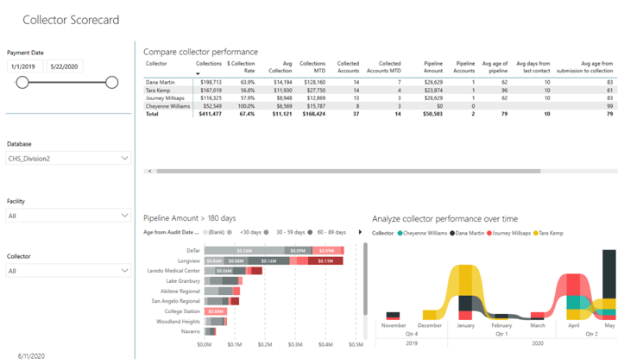Click the Collections sort descending arrow

pos(198,73)
